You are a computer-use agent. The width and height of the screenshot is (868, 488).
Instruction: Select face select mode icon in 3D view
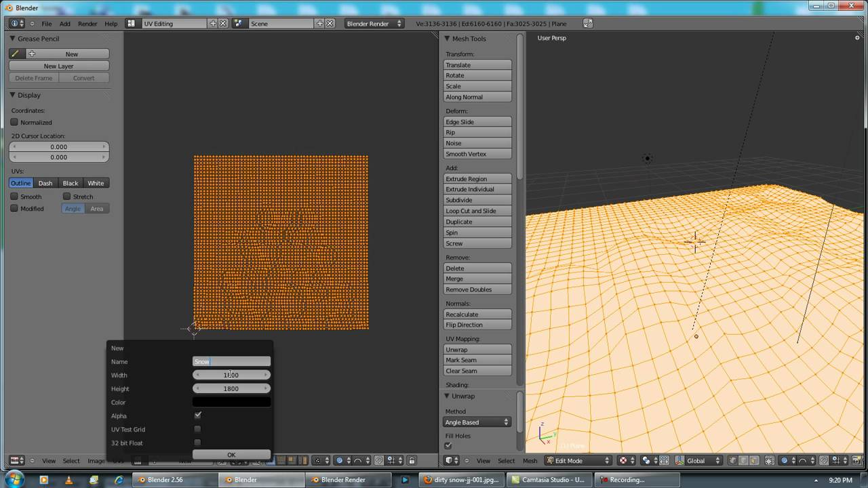click(754, 460)
